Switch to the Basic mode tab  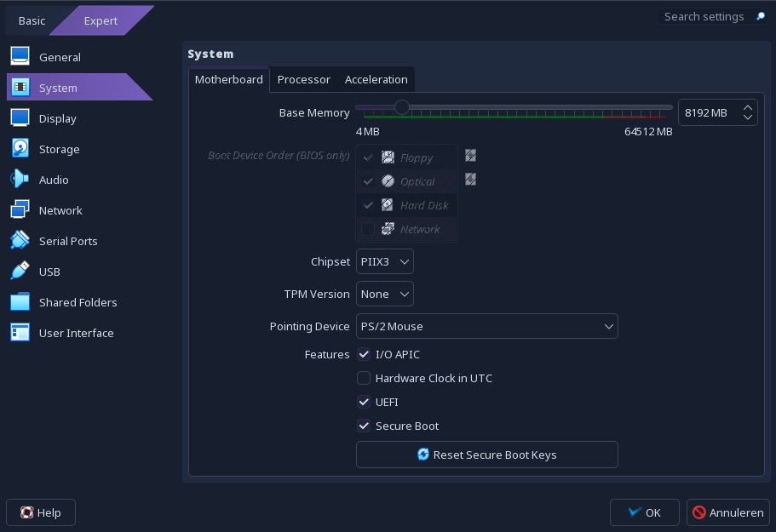[x=32, y=20]
